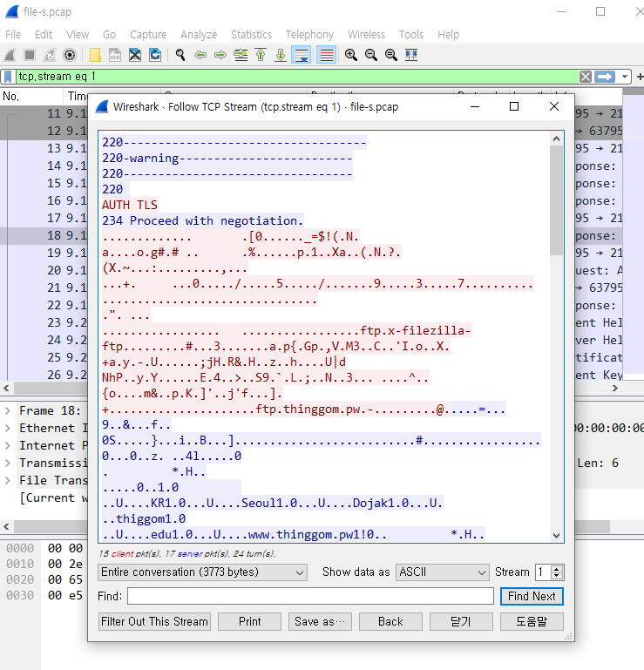Click the 닫기 (Close) button
Image resolution: width=644 pixels, height=670 pixels.
461,621
